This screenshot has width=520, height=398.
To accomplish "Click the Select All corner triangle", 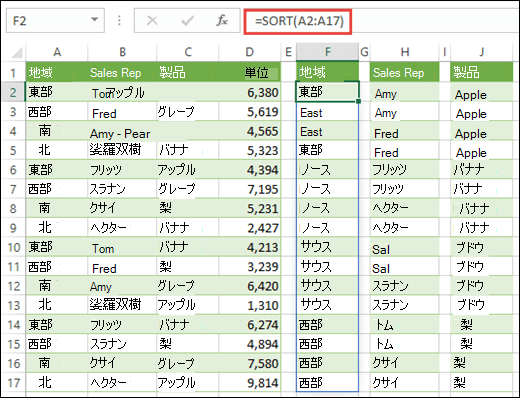I will 17,52.
